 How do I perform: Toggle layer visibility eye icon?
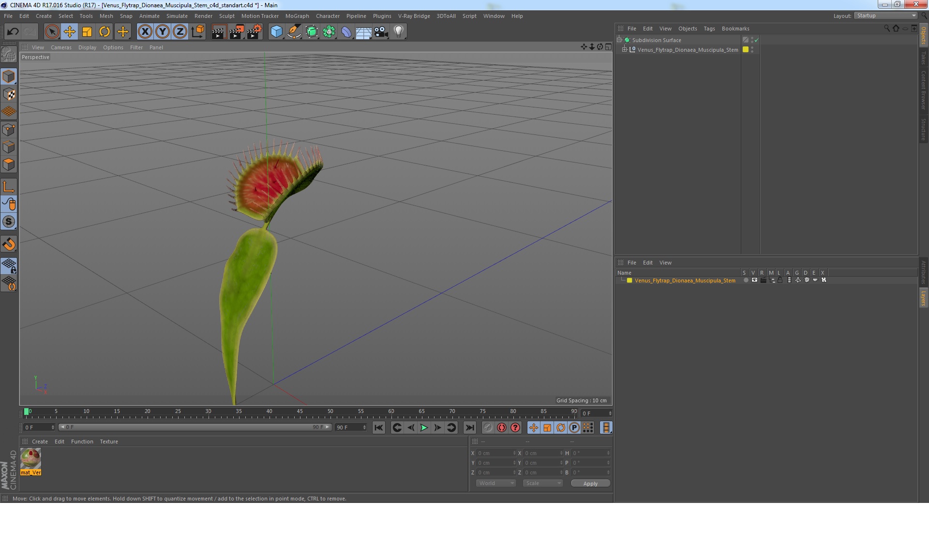754,280
